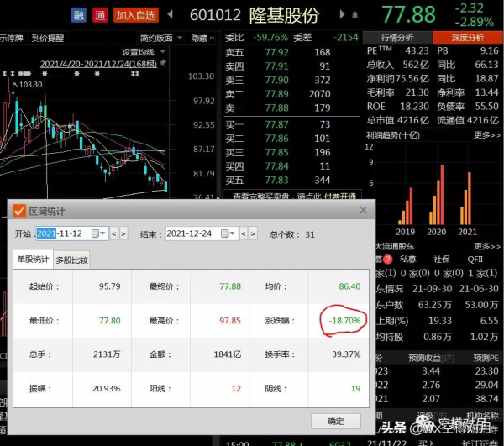This screenshot has height=446, width=504.
Task: Go to previous stock with left arrow
Action: [x=171, y=14]
